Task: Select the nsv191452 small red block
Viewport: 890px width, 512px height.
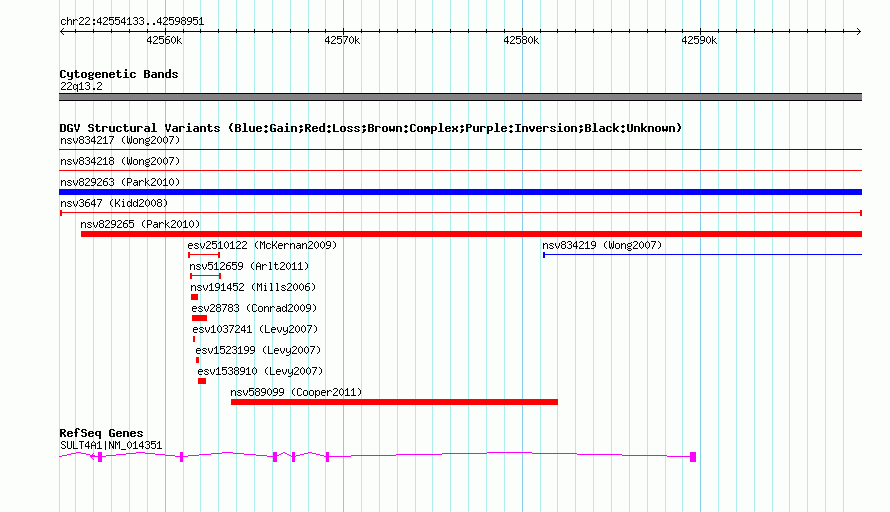Action: tap(195, 297)
